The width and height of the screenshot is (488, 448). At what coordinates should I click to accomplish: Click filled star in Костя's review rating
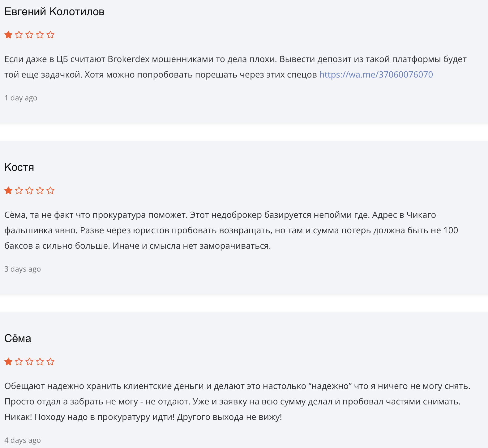pyautogui.click(x=8, y=190)
